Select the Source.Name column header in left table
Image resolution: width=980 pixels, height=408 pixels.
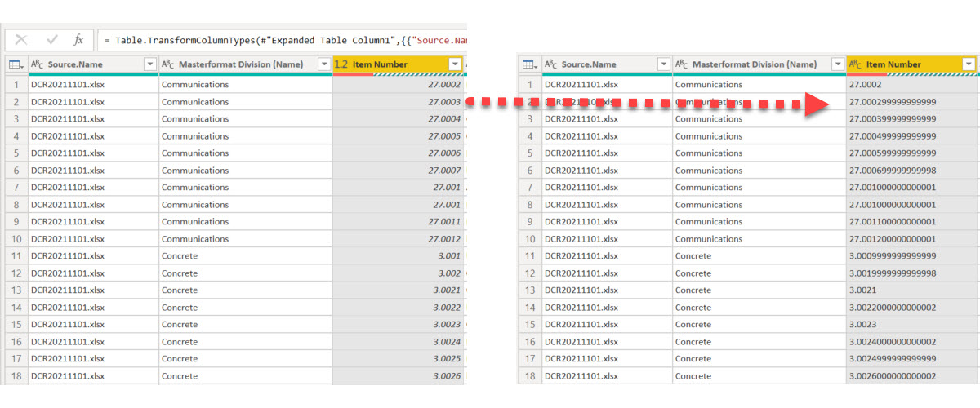[93, 64]
